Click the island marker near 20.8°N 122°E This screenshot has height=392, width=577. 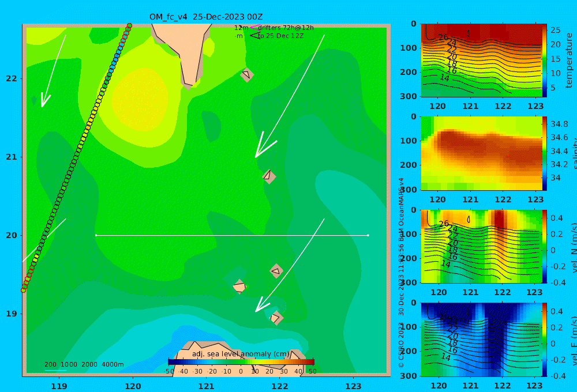click(x=269, y=176)
